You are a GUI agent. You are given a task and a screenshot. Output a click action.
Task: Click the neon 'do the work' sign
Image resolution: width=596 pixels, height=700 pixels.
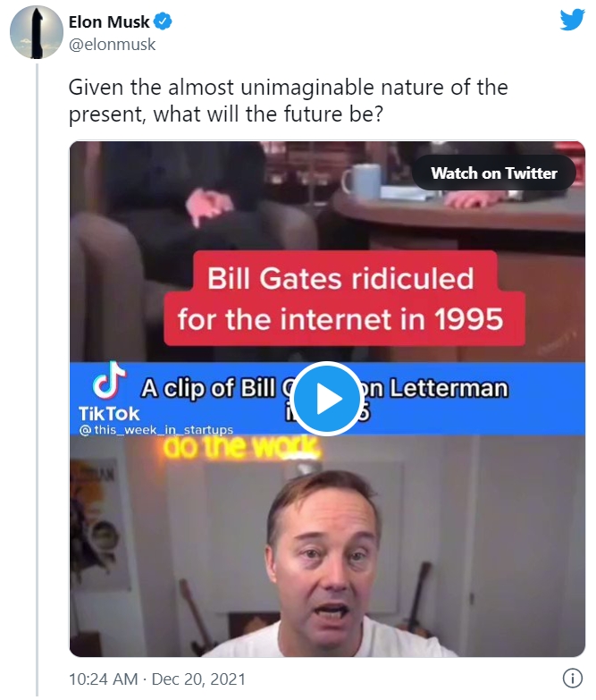[x=241, y=448]
